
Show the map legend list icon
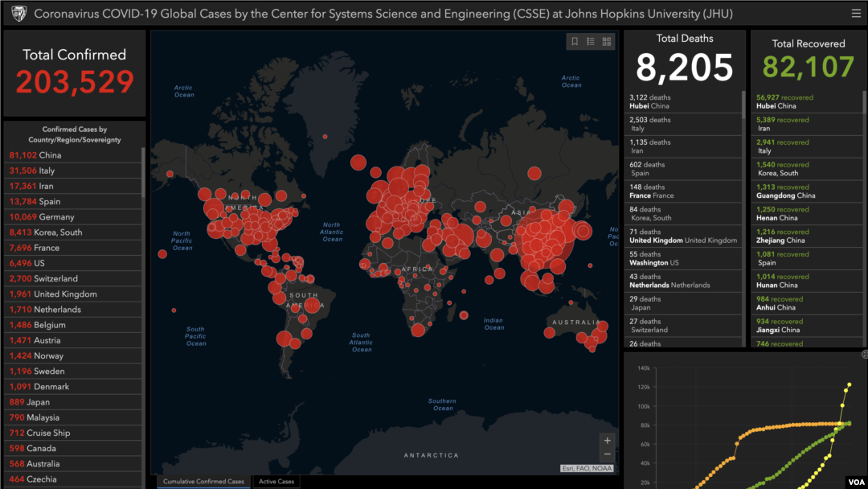click(x=591, y=42)
